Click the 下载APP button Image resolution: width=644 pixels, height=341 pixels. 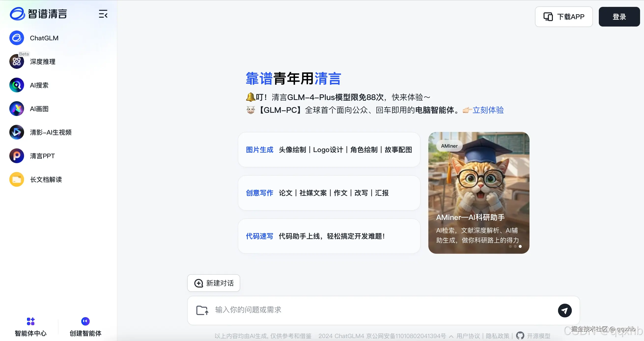click(563, 16)
